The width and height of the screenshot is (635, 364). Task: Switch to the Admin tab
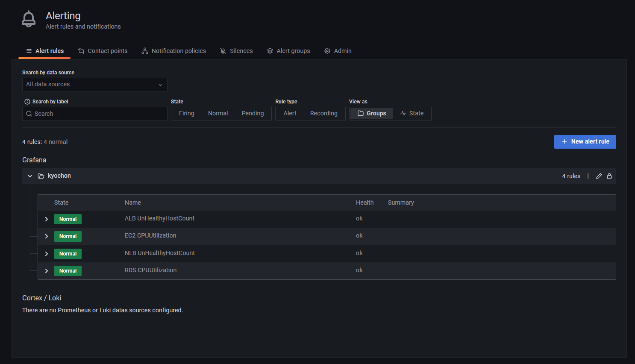pos(338,51)
